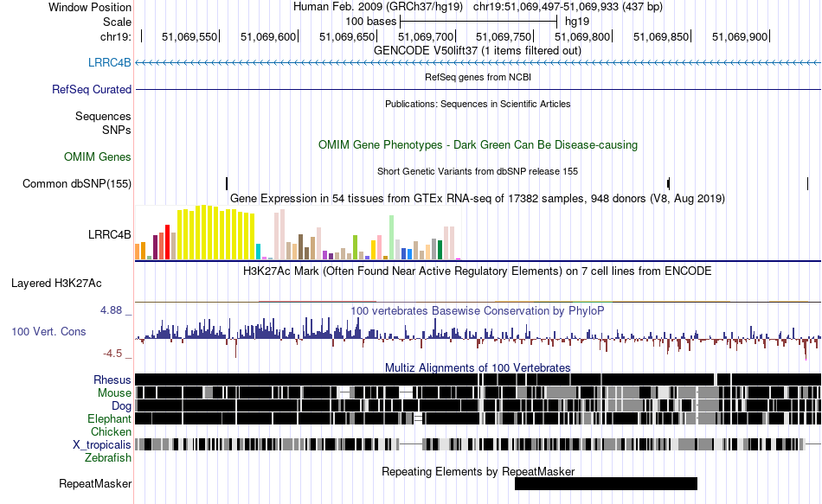Click the Rhesus alignment label
The width and height of the screenshot is (822, 504).
tap(112, 380)
